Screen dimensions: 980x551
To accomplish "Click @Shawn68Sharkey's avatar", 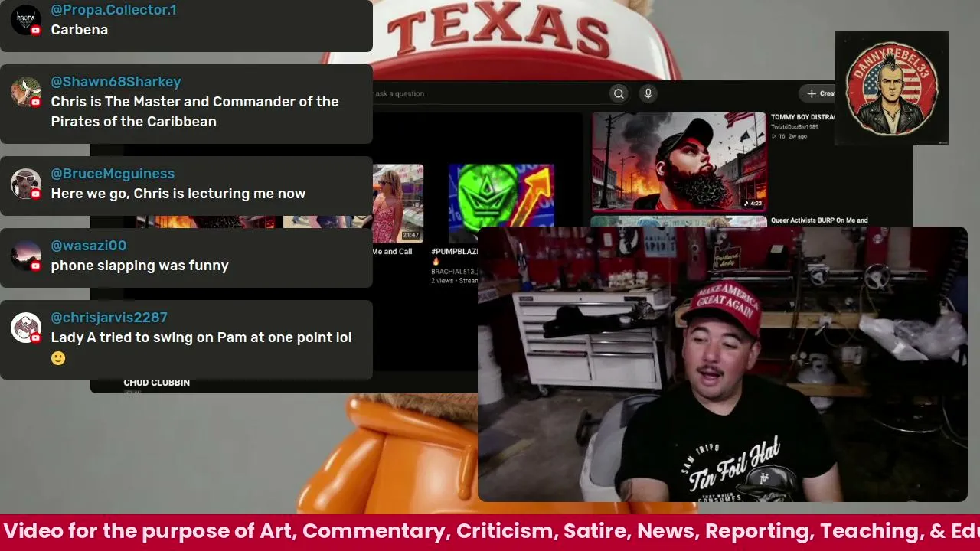I will click(x=26, y=92).
